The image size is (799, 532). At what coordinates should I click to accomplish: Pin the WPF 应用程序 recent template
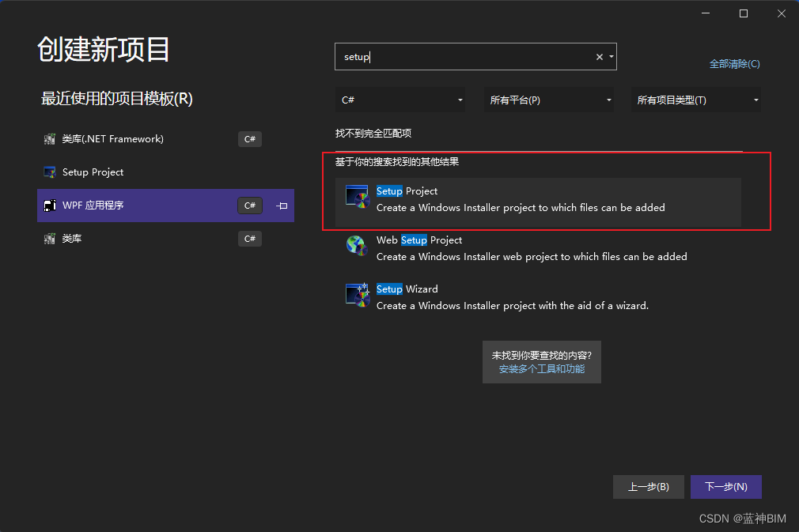click(x=281, y=205)
